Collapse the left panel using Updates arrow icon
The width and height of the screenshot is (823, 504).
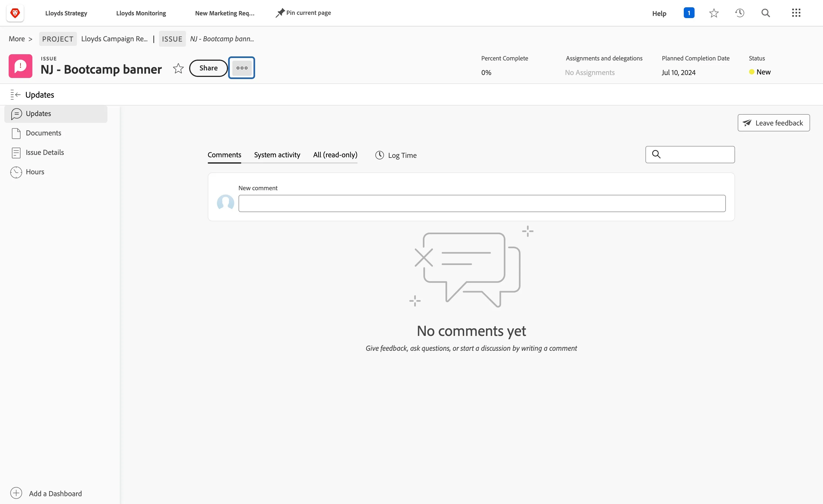pyautogui.click(x=15, y=95)
